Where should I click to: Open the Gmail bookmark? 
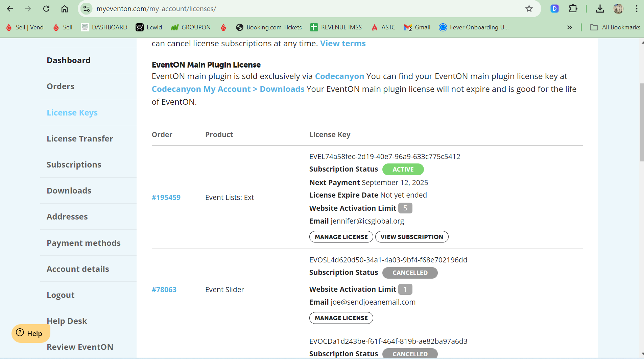click(x=417, y=27)
